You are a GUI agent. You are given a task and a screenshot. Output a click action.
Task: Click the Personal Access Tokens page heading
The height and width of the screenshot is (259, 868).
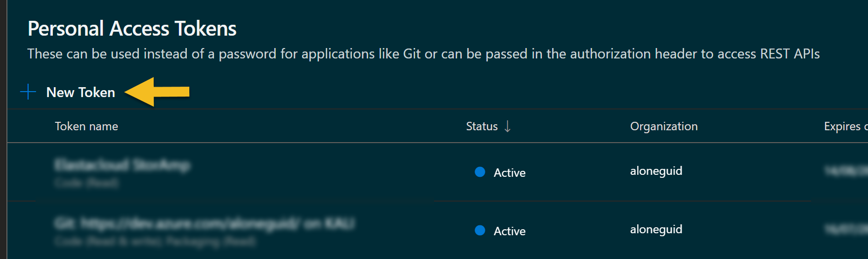click(x=132, y=29)
